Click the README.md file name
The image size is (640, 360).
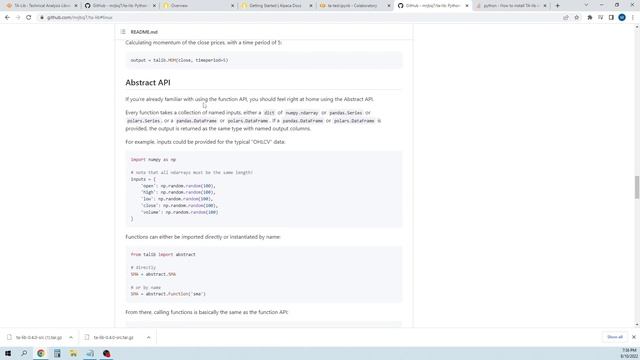pyautogui.click(x=144, y=32)
